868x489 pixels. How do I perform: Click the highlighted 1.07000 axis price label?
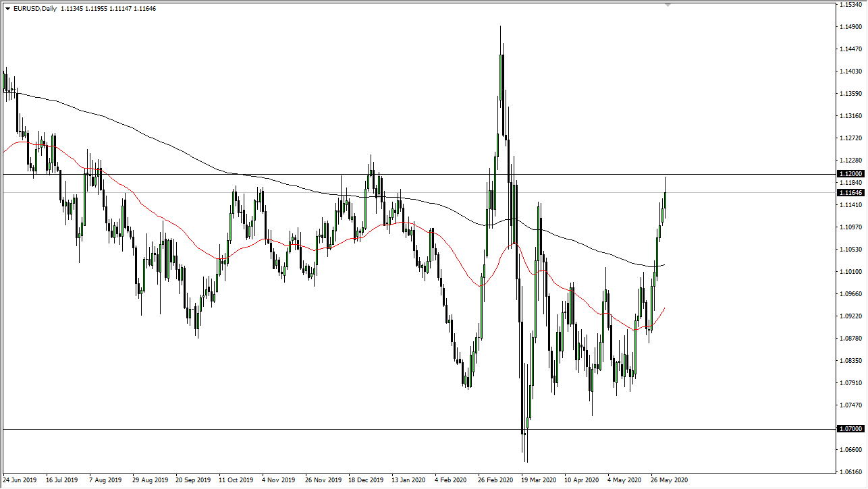point(850,429)
